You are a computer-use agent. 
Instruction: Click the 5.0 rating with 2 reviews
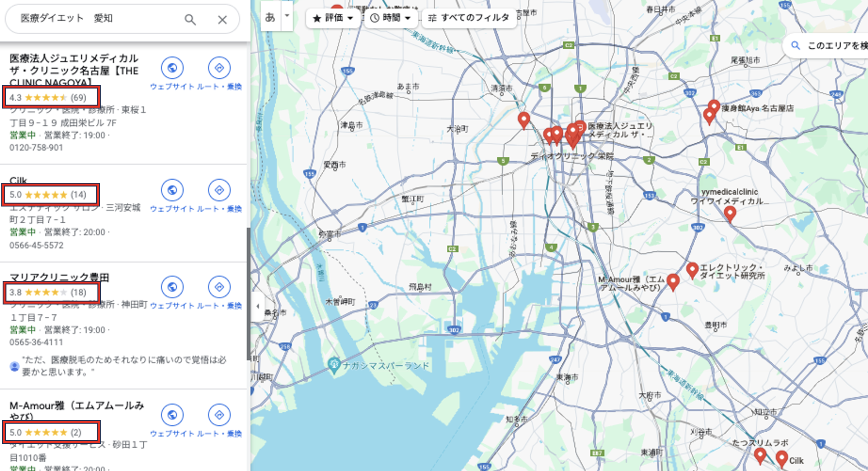(46, 432)
